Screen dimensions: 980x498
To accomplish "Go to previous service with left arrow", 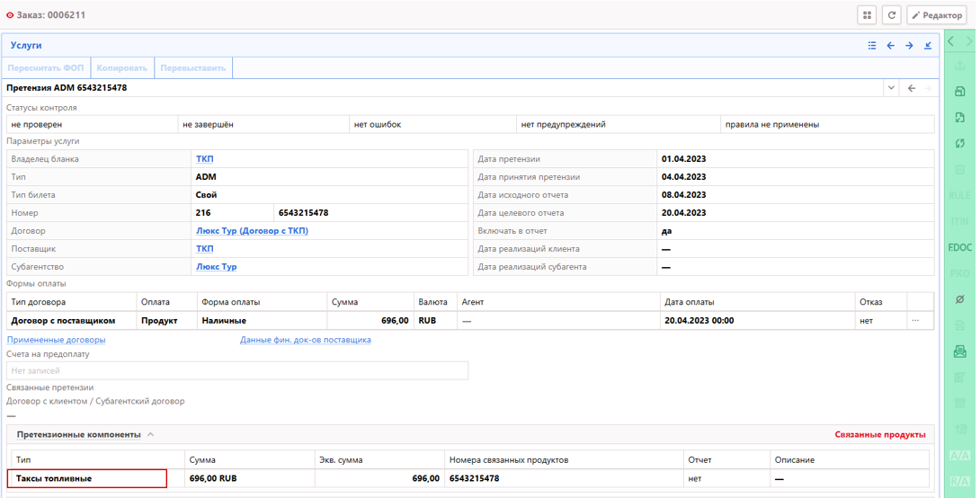I will click(891, 46).
